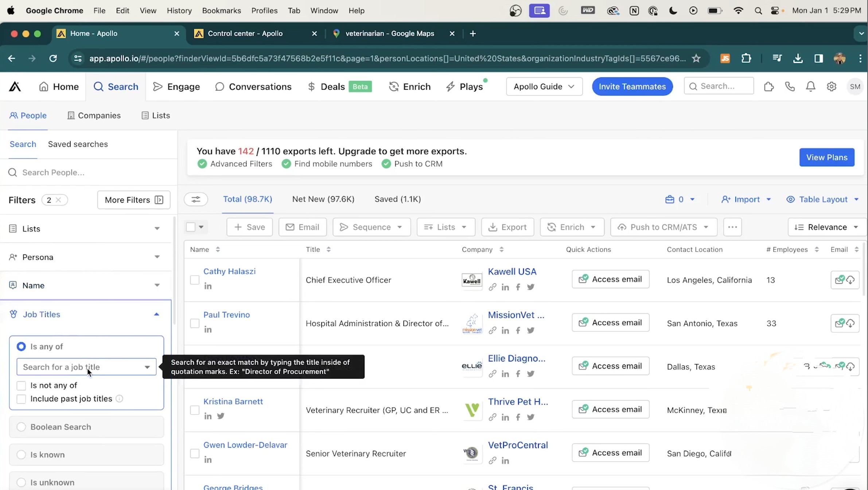Check 'Include past job titles' checkbox
Image resolution: width=868 pixels, height=490 pixels.
pyautogui.click(x=21, y=399)
